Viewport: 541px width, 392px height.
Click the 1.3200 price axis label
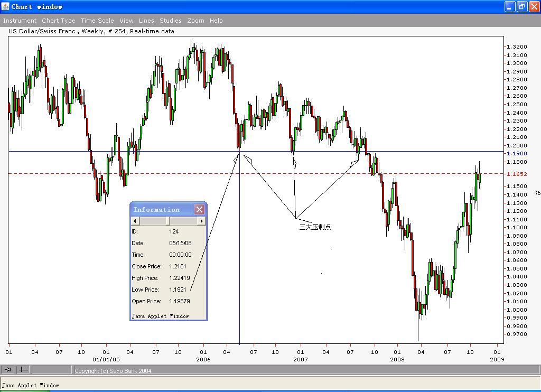click(517, 46)
